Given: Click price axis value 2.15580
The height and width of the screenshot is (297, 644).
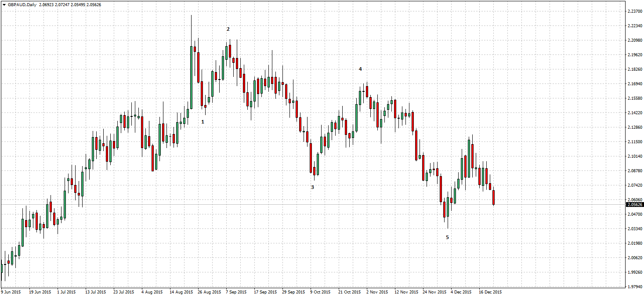Looking at the screenshot, I should (634, 98).
